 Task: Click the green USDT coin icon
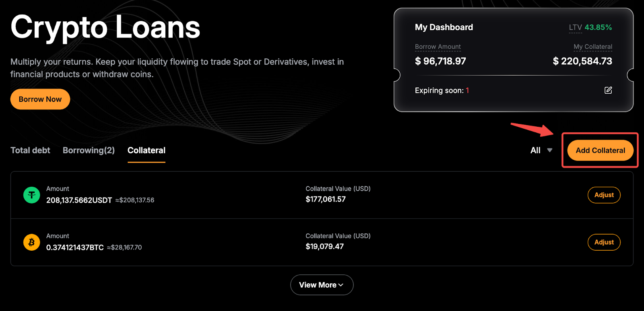pos(31,195)
